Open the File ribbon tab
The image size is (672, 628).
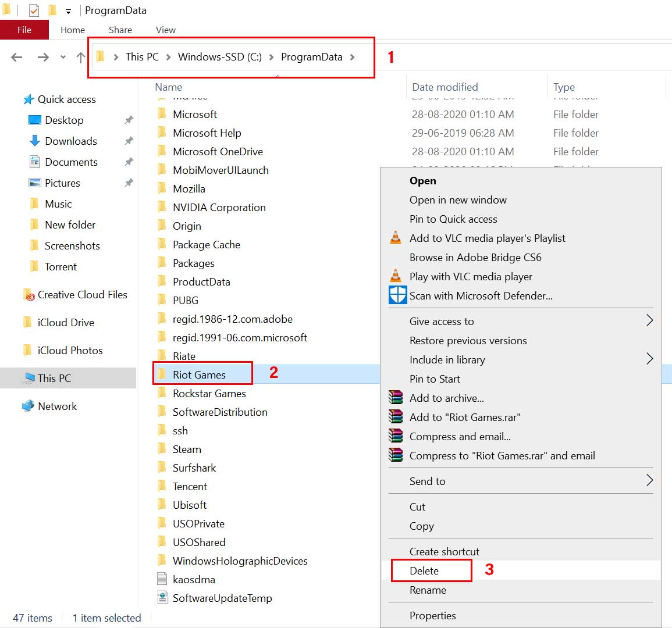tap(24, 30)
